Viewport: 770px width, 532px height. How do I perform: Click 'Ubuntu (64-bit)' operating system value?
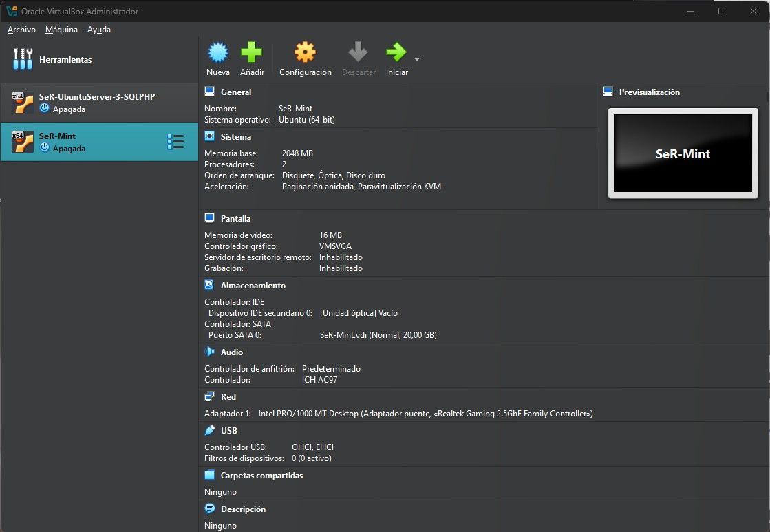click(306, 120)
